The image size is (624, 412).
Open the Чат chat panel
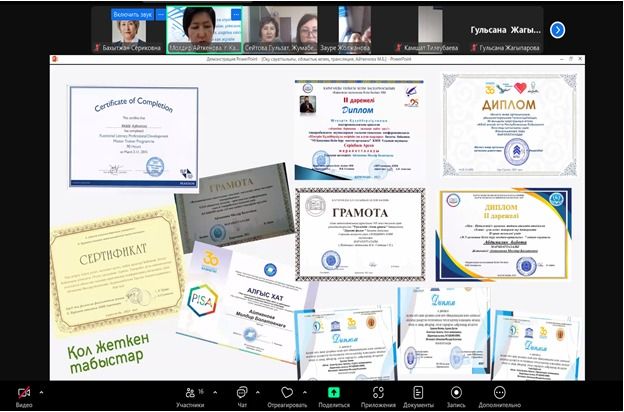pos(242,393)
